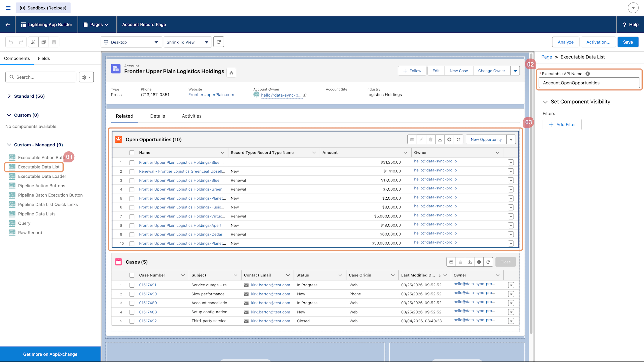Open the dropdown arrow next to New Opportunity
The height and width of the screenshot is (362, 644).
tap(511, 139)
